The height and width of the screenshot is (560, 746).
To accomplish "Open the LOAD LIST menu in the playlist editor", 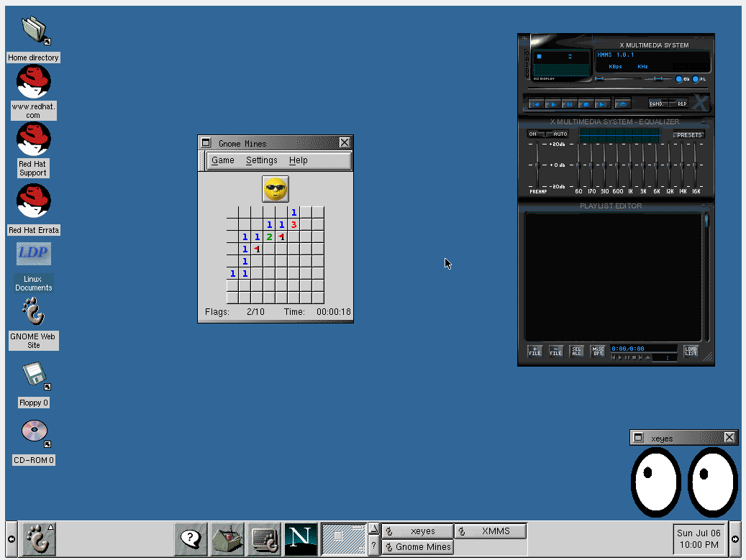I will pyautogui.click(x=691, y=352).
